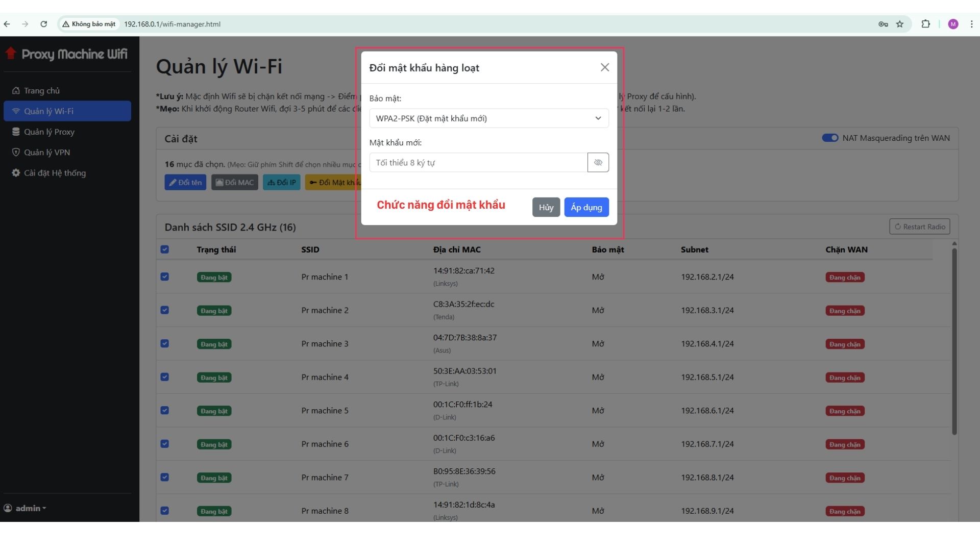Image resolution: width=980 pixels, height=551 pixels.
Task: Open the Chrome profile avatar M
Action: 953,24
